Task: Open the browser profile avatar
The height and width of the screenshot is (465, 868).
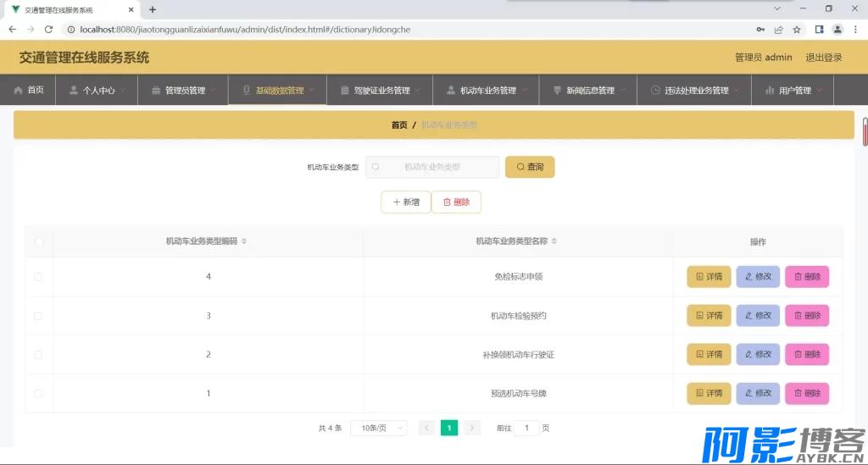Action: click(x=837, y=30)
